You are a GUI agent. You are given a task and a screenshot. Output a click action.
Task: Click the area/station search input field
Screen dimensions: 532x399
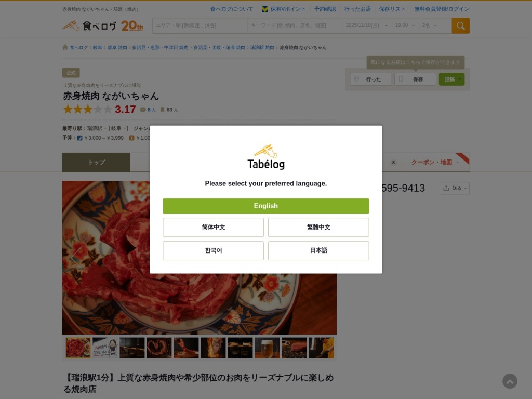coord(200,25)
